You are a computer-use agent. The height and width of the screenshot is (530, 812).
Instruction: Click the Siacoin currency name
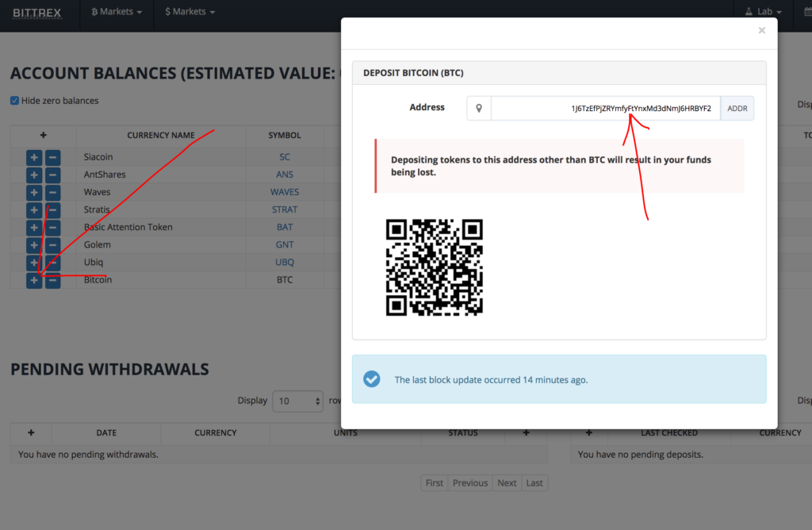pyautogui.click(x=98, y=157)
